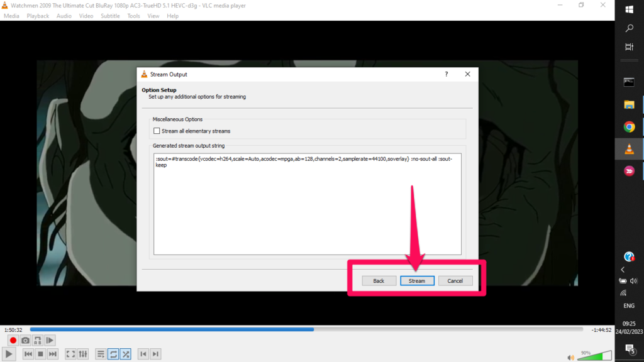Click inside generated stream output string box
The image size is (644, 362).
point(307,204)
